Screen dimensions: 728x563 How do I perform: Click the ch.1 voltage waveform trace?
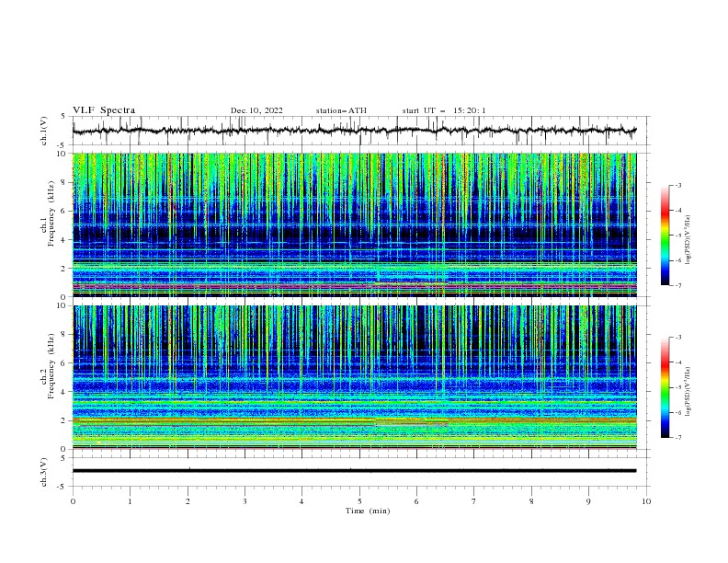pos(354,131)
